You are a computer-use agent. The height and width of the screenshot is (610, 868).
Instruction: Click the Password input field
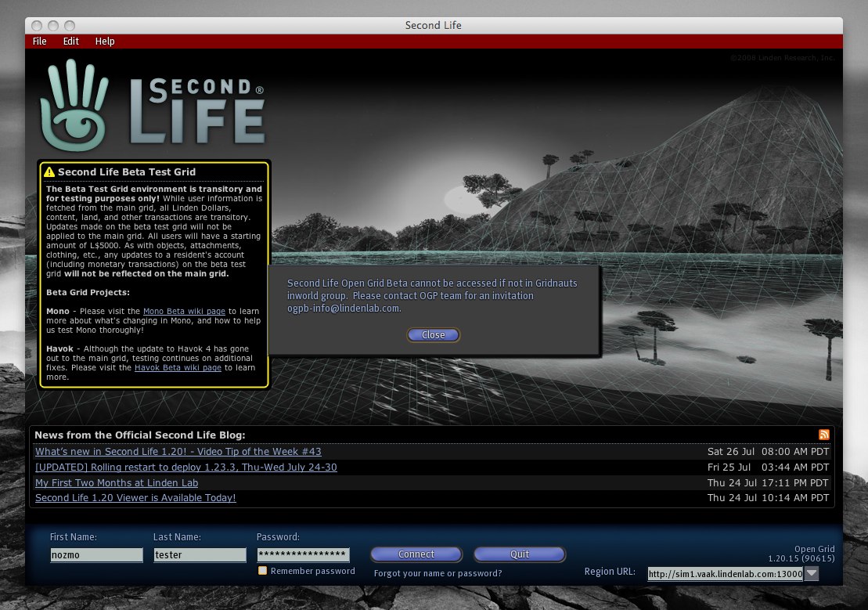[303, 554]
